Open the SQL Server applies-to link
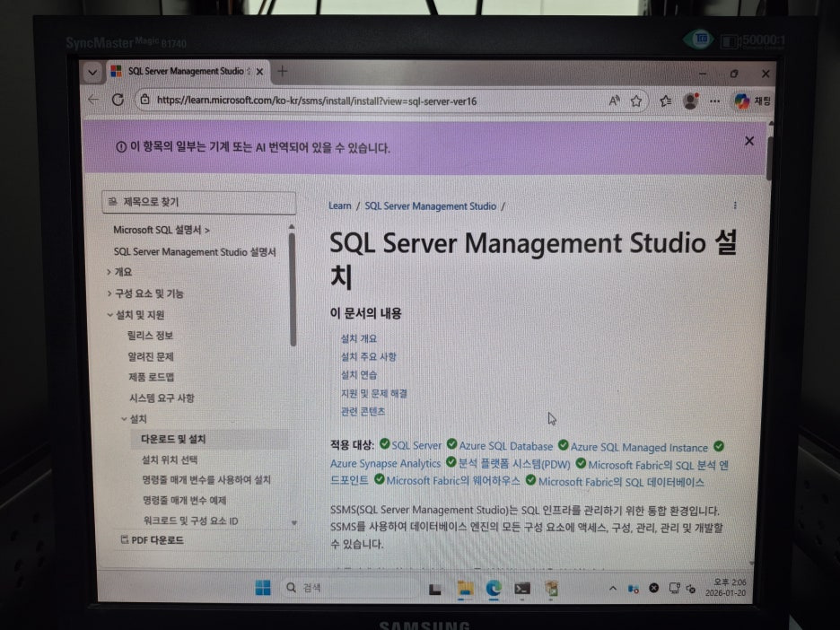The width and height of the screenshot is (840, 630). (x=416, y=445)
